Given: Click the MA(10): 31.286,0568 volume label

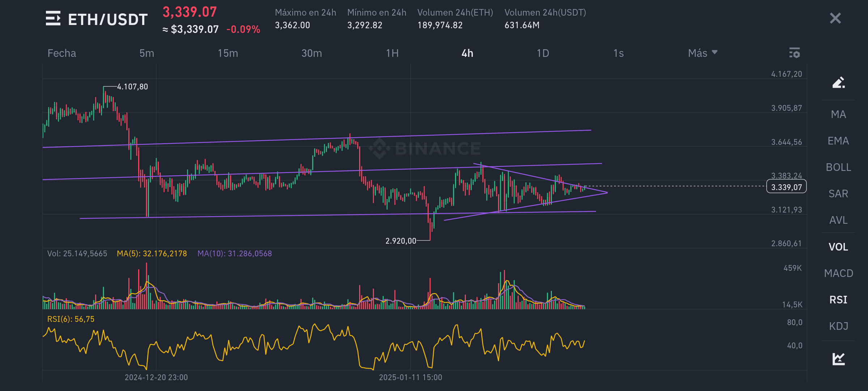Looking at the screenshot, I should tap(234, 253).
